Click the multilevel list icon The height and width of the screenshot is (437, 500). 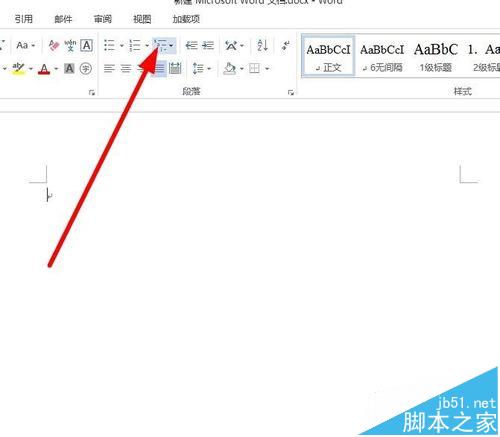pos(161,45)
